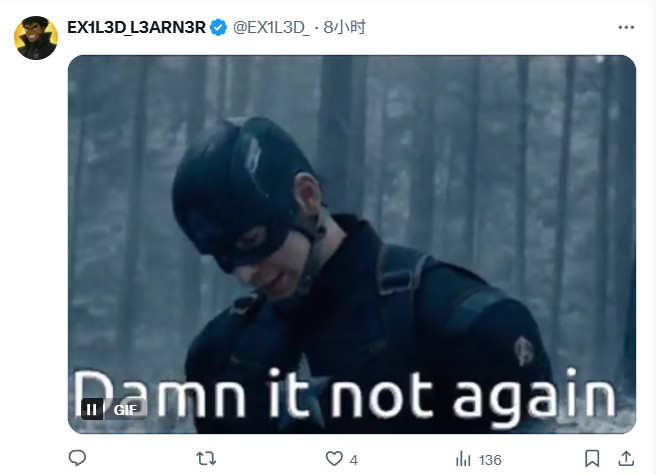Click the @EX1L3D_ handle

coord(271,28)
